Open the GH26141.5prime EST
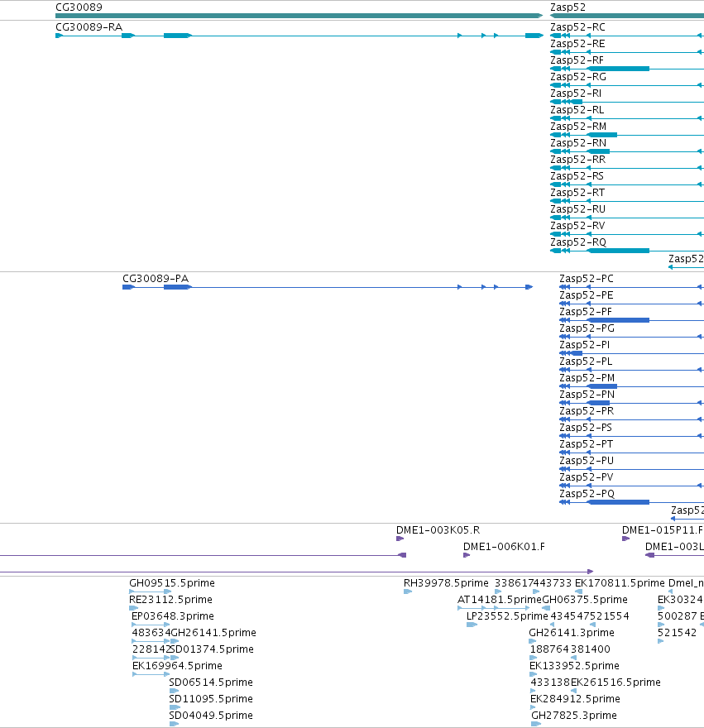 [213, 633]
